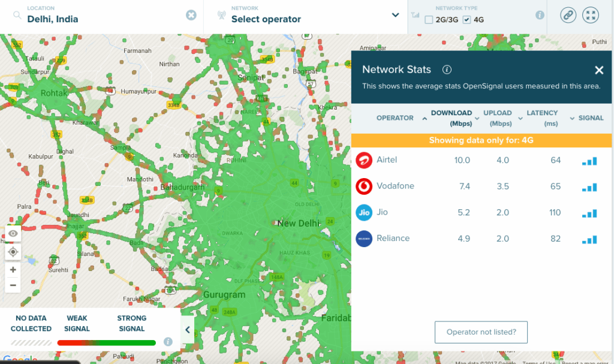
Task: Close the Network Stats panel
Action: (x=599, y=70)
